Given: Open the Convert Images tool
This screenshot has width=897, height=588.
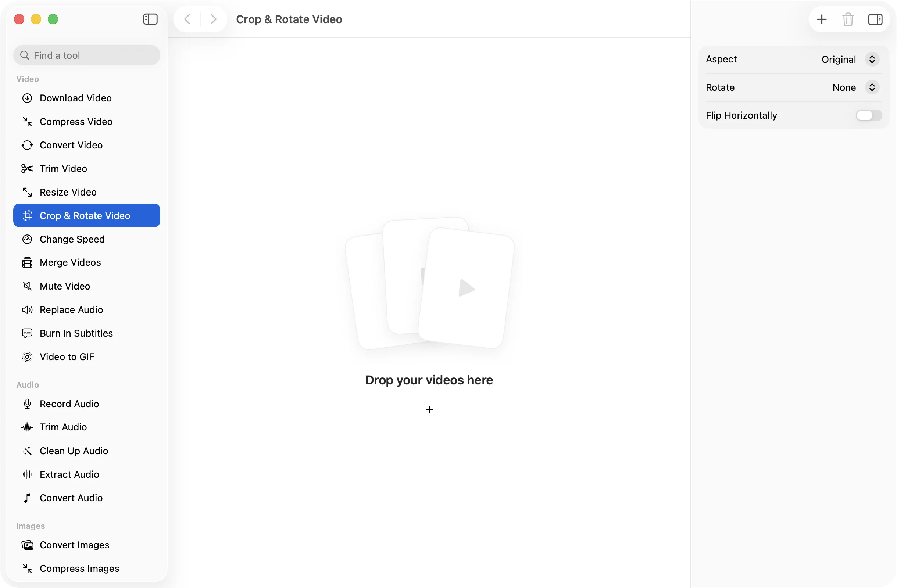Looking at the screenshot, I should [87, 545].
